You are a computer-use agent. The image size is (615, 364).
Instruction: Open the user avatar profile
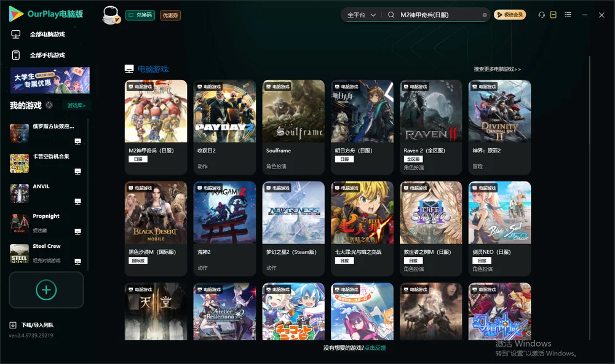point(111,15)
